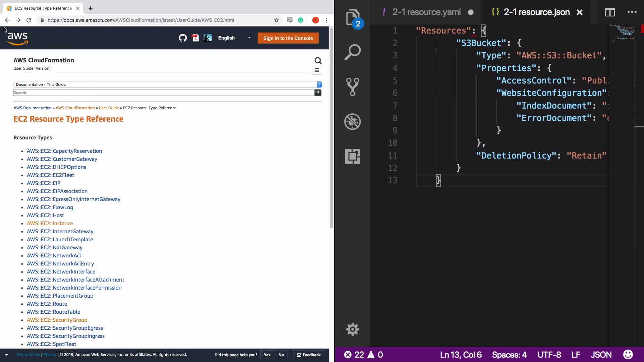The image size is (644, 362).
Task: Open the editor More Actions ellipsis menu
Action: point(632,12)
